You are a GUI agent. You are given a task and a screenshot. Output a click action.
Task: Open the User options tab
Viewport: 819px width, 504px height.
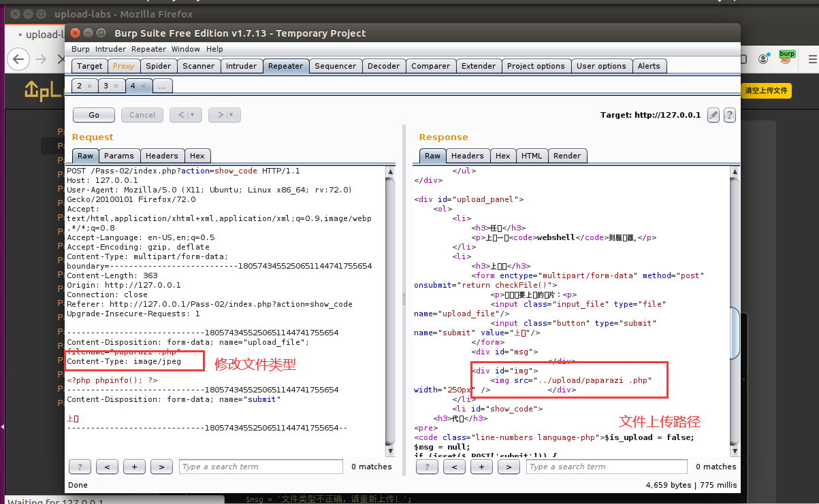coord(601,66)
